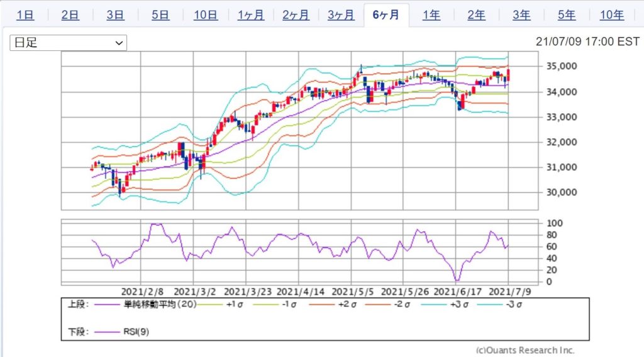This screenshot has height=357, width=644.
Task: Expand the 日足 candle interval dropdown
Action: coord(68,43)
